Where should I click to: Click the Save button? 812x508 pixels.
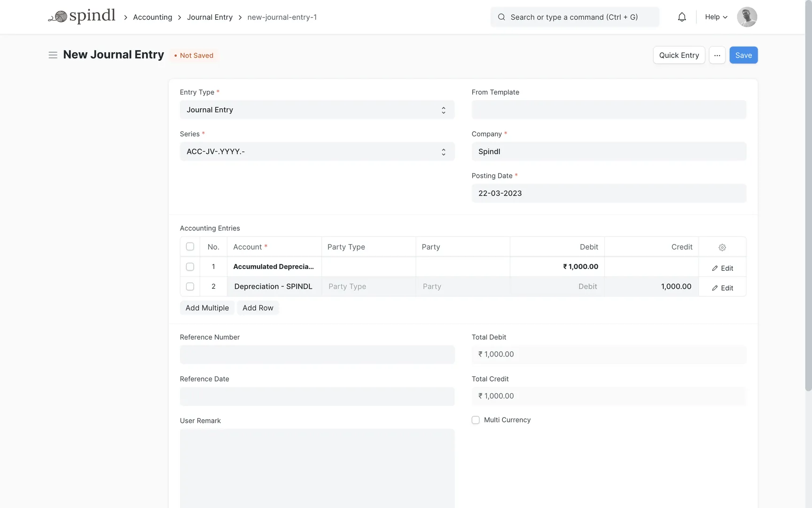pos(743,55)
